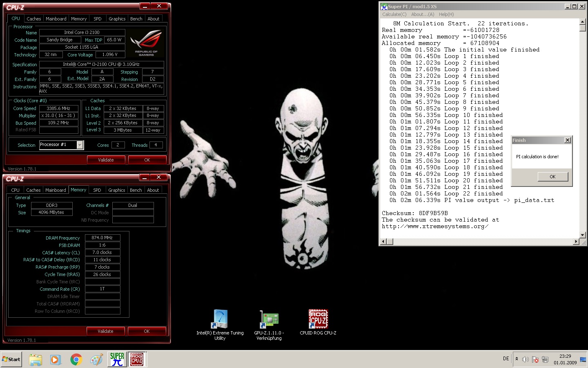The height and width of the screenshot is (368, 588).
Task: Click OK in the Finish dialog
Action: pos(552,177)
